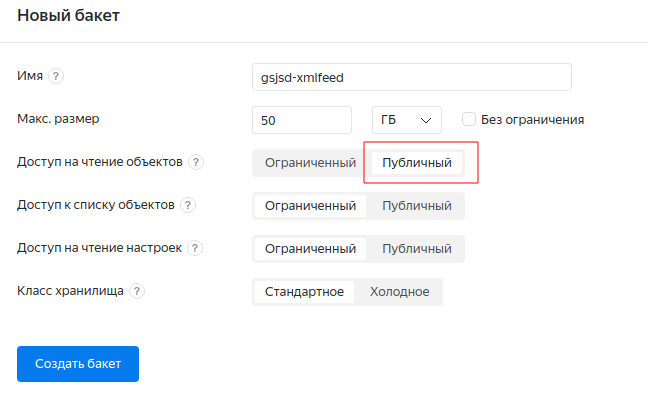Screen dimensions: 648x403
Task: Focus the bucket name field gsjsd-xmlfeed
Action: [x=412, y=77]
